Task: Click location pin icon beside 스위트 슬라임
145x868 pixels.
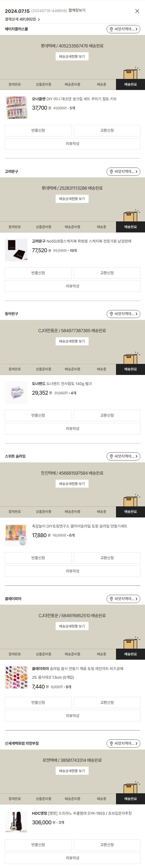Action: coord(112,456)
